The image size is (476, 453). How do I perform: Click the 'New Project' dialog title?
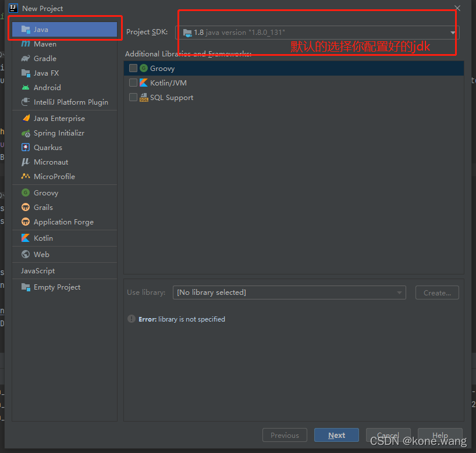point(42,9)
